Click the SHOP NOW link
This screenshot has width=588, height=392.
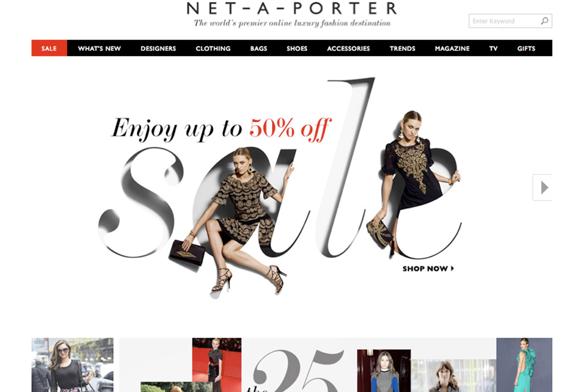(x=428, y=269)
